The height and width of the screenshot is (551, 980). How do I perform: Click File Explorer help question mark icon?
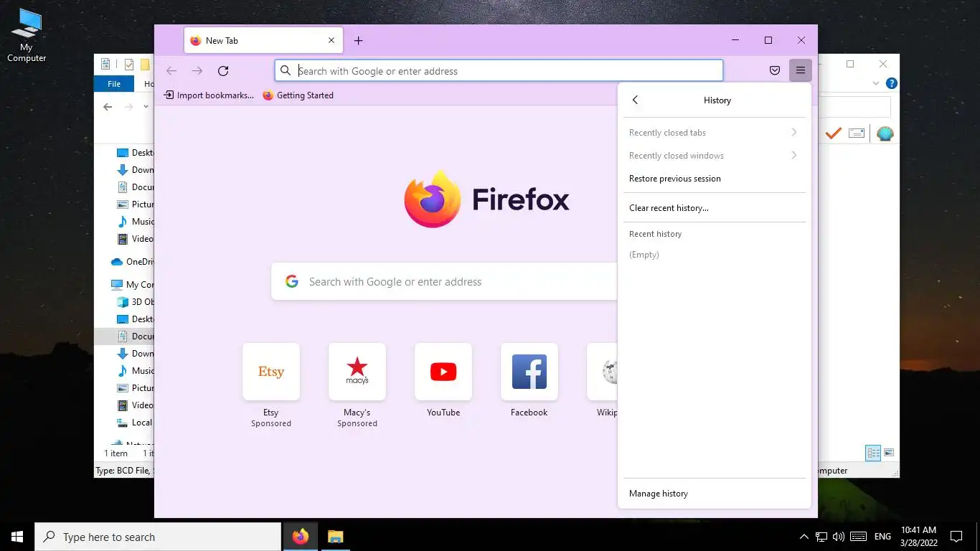point(891,83)
